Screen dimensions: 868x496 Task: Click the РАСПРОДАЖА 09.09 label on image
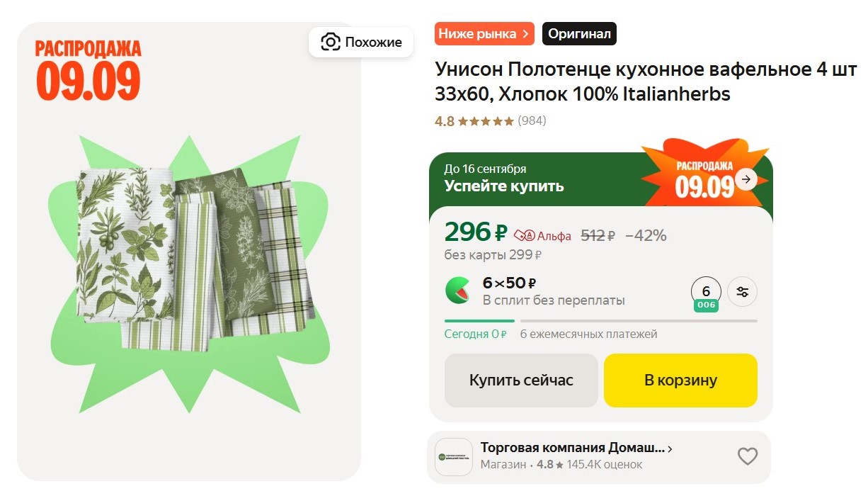(x=88, y=70)
